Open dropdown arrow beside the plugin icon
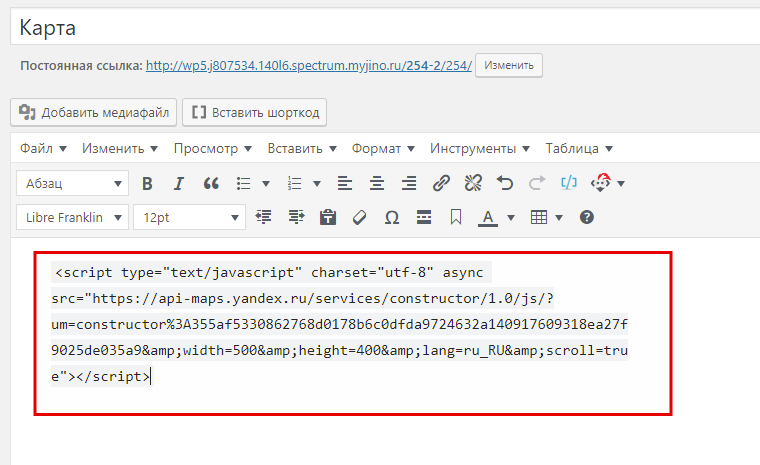The image size is (760, 465). point(621,183)
